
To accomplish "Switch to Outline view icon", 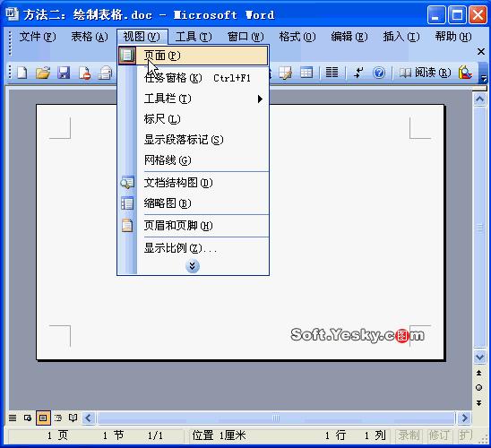I will (58, 418).
